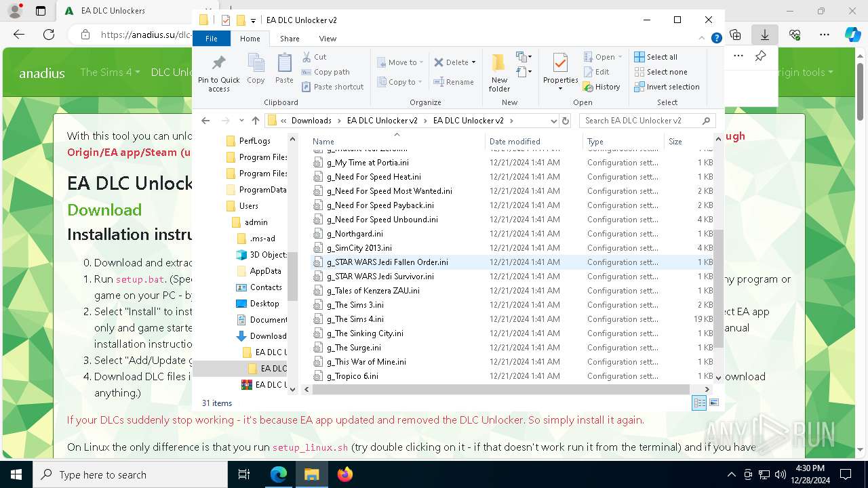Click the Copy ribbon icon
This screenshot has height=488, width=868.
[x=256, y=69]
